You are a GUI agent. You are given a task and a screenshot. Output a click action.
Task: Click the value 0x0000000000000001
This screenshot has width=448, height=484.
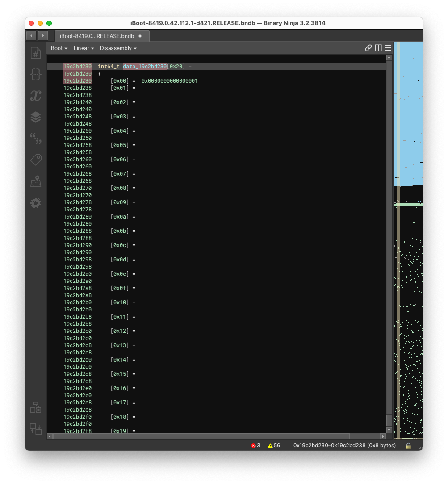(x=169, y=81)
